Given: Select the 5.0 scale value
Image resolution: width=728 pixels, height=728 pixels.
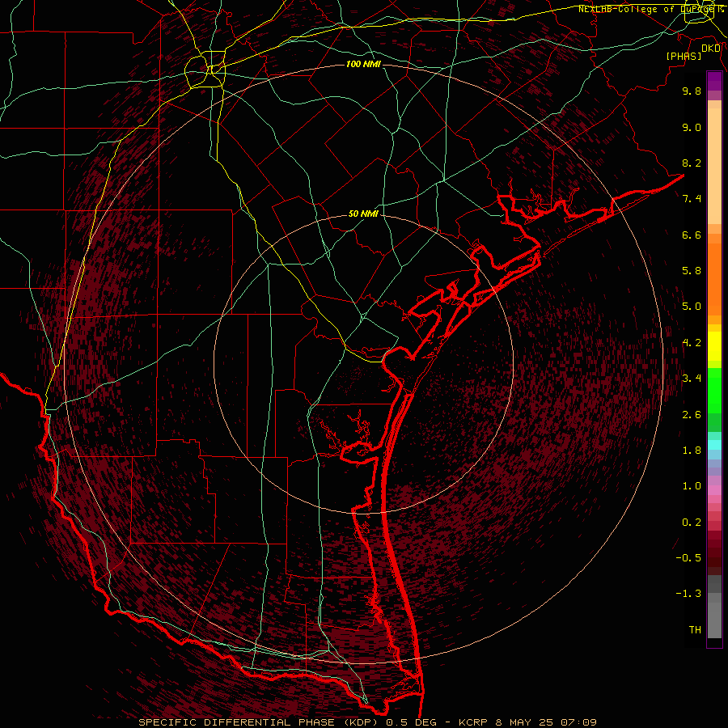Looking at the screenshot, I should pyautogui.click(x=692, y=307).
